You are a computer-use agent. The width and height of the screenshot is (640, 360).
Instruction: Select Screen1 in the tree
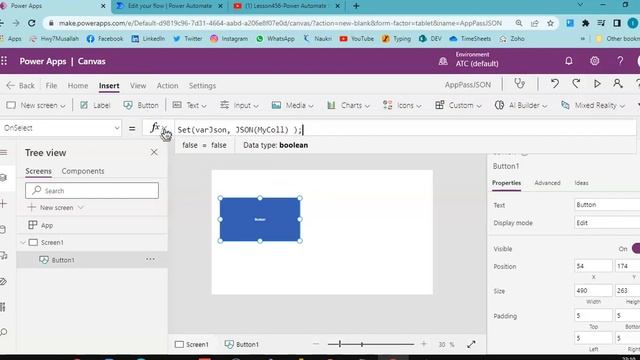coord(52,242)
